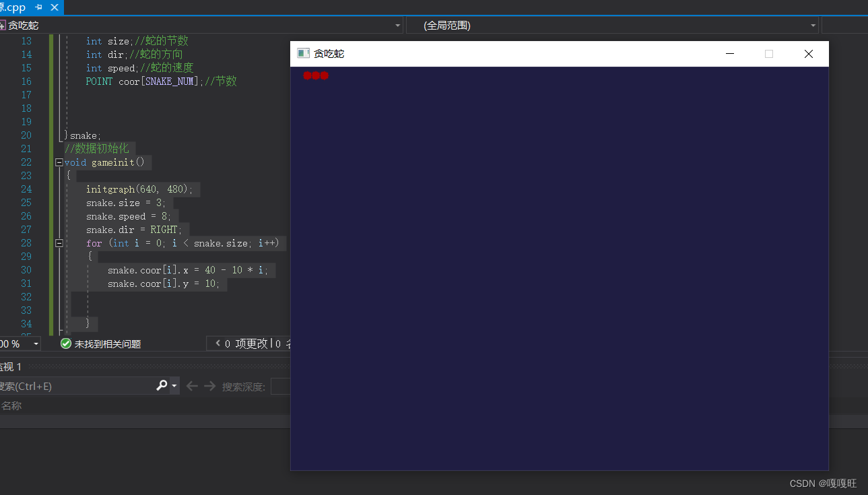This screenshot has width=868, height=495.
Task: Click the watch search forward arrow
Action: (210, 386)
